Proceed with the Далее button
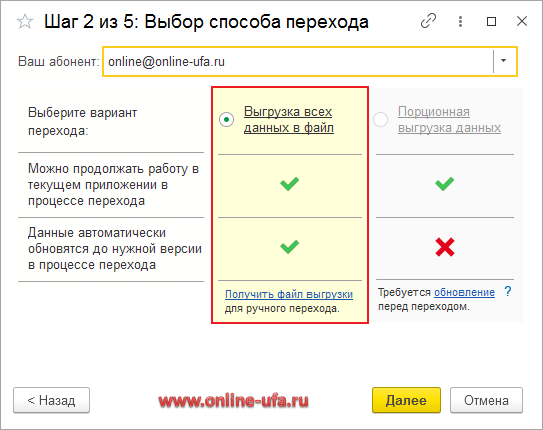 [406, 400]
